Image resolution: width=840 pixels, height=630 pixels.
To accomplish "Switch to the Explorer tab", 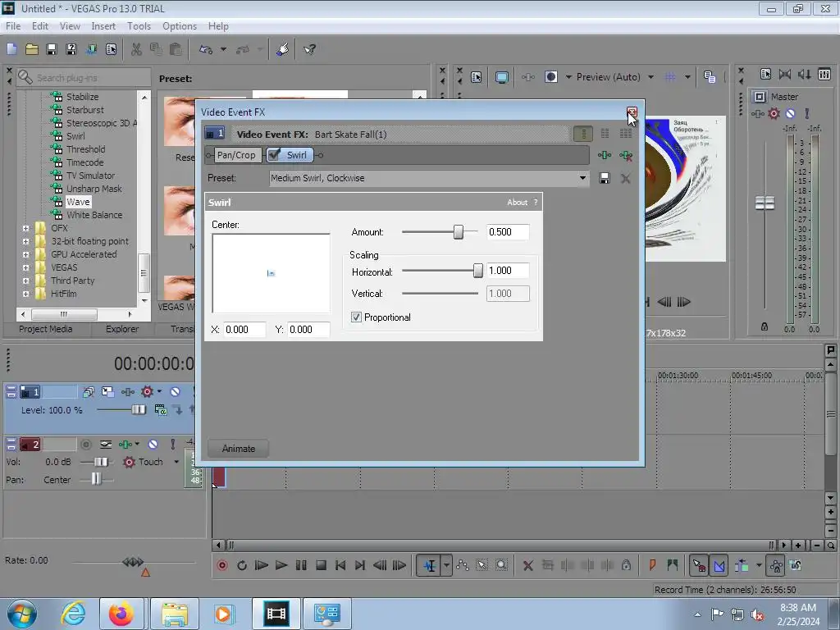I will [x=122, y=329].
